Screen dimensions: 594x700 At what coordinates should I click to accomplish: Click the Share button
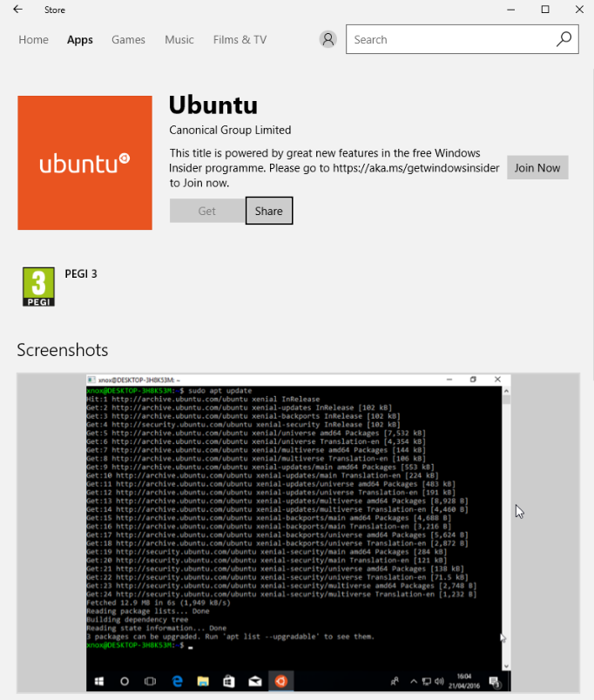[x=269, y=211]
